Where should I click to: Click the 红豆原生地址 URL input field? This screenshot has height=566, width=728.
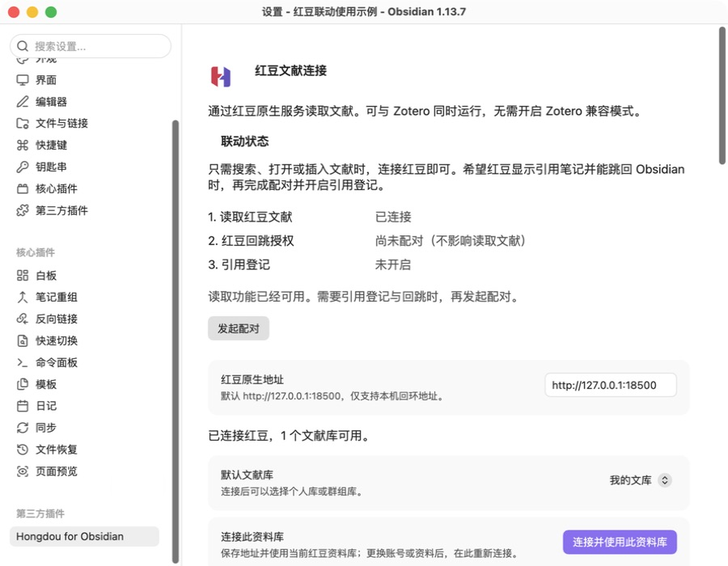tap(611, 385)
